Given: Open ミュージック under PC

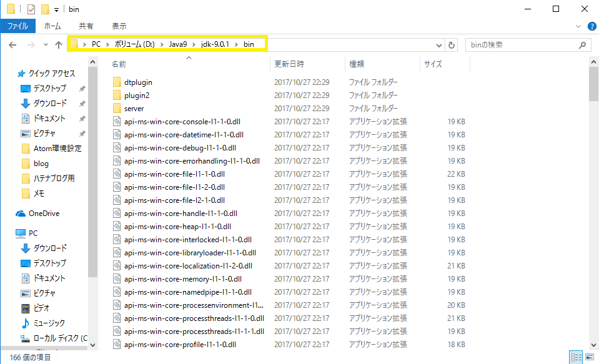Looking at the screenshot, I should [x=49, y=323].
